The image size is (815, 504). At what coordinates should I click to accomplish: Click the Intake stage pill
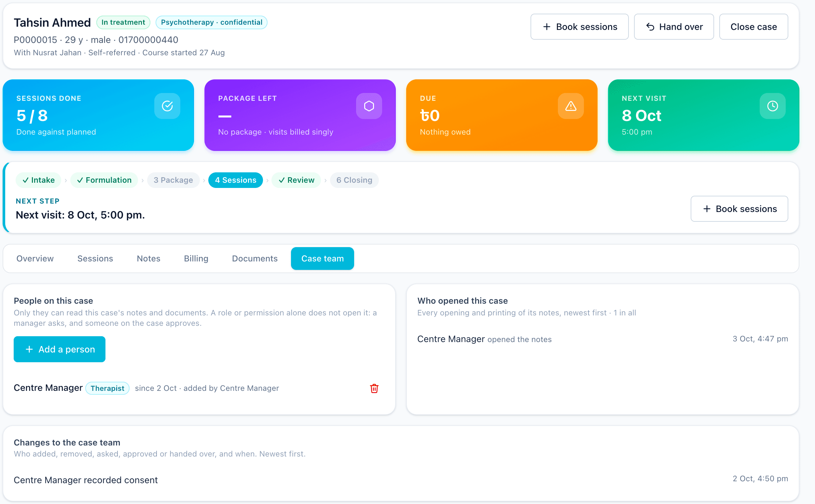click(x=38, y=180)
